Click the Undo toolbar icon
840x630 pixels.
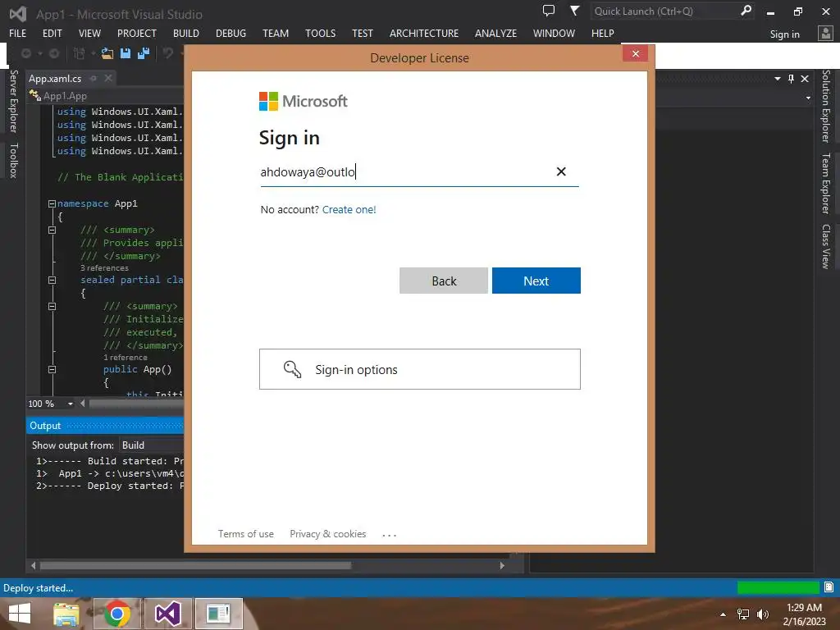(167, 53)
